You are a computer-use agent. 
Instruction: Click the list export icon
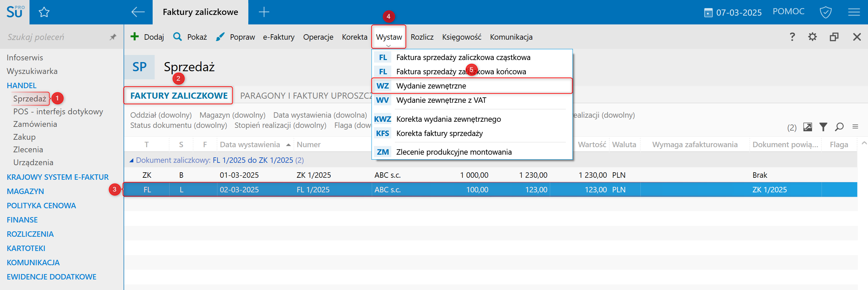[808, 127]
